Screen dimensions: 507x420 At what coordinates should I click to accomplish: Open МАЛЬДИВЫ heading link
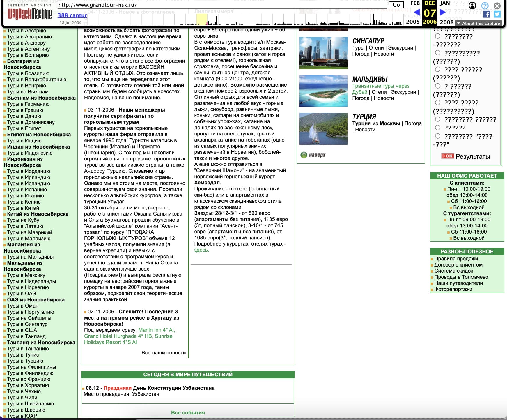pos(370,79)
